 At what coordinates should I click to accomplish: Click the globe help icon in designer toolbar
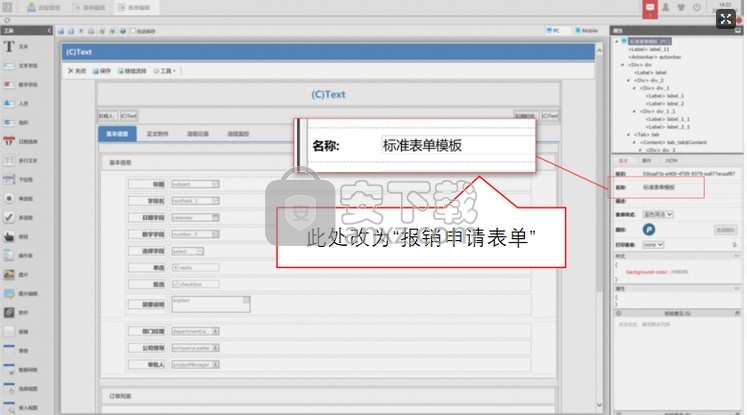click(x=122, y=31)
